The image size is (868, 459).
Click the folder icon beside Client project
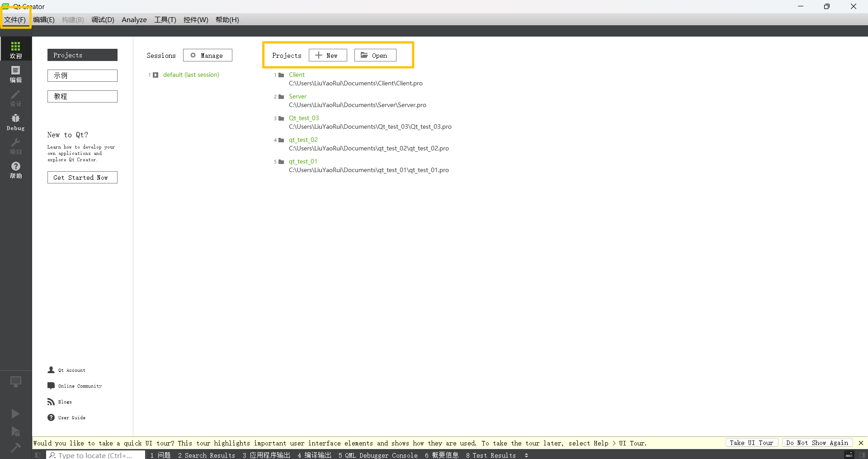tap(281, 75)
